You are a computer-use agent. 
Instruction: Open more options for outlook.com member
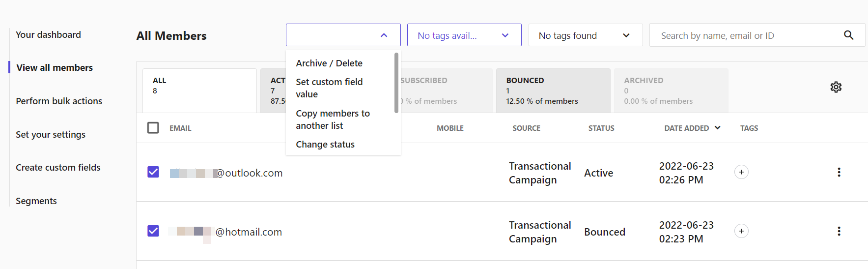tap(839, 172)
